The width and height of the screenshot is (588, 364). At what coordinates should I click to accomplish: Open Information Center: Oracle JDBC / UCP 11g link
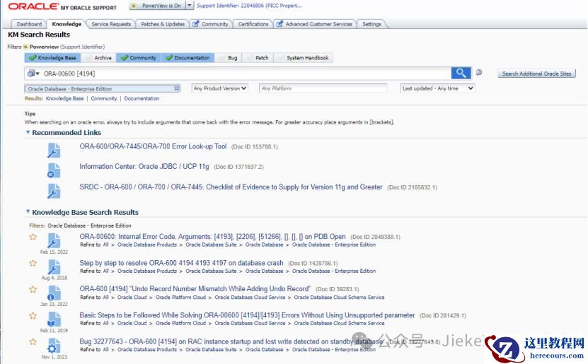144,167
